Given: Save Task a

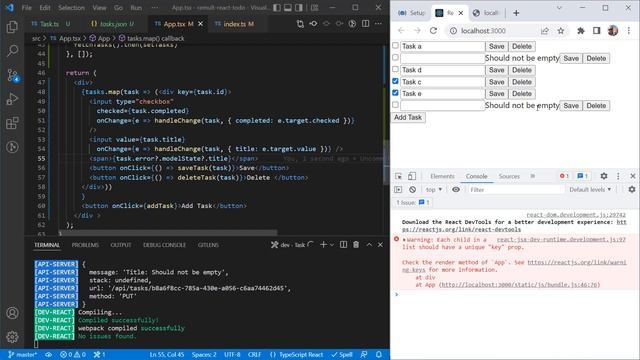Looking at the screenshot, I should (x=496, y=46).
